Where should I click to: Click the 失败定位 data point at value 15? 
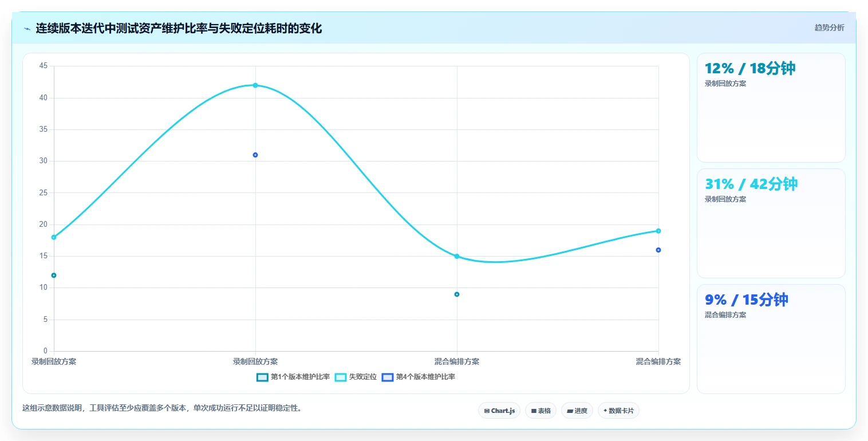457,256
